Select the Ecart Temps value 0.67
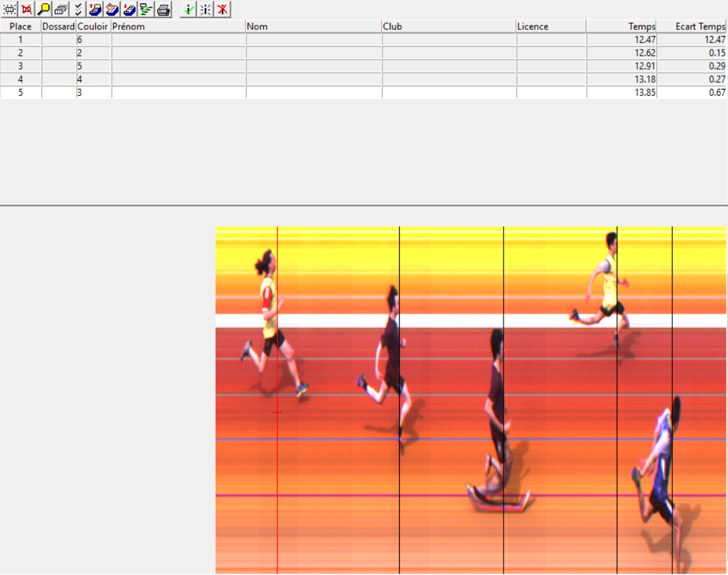 coord(692,93)
